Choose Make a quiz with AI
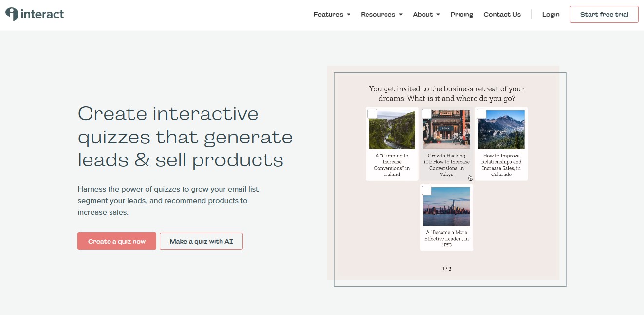644x315 pixels. coord(201,241)
